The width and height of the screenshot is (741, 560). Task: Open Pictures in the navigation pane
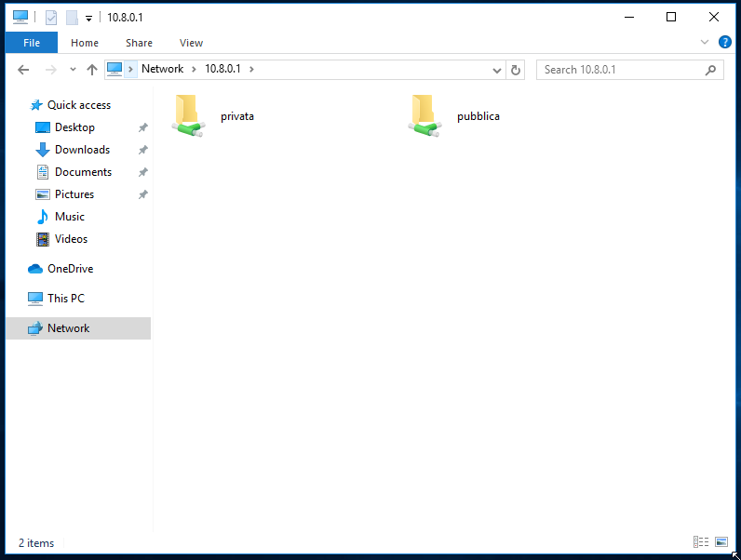(x=74, y=194)
